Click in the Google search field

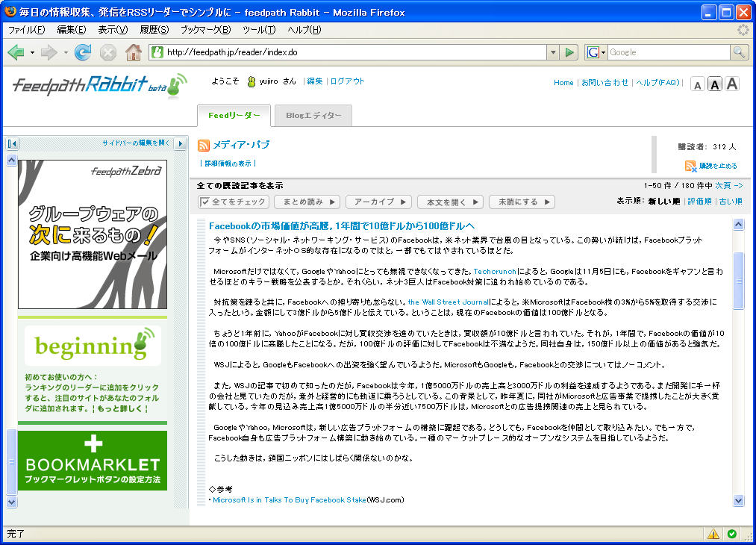[668, 52]
